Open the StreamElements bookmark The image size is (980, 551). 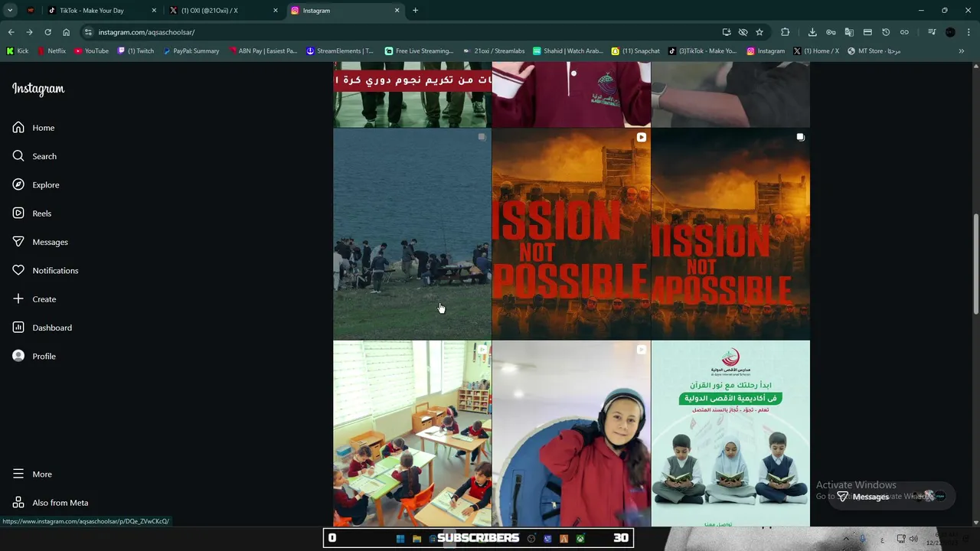340,51
